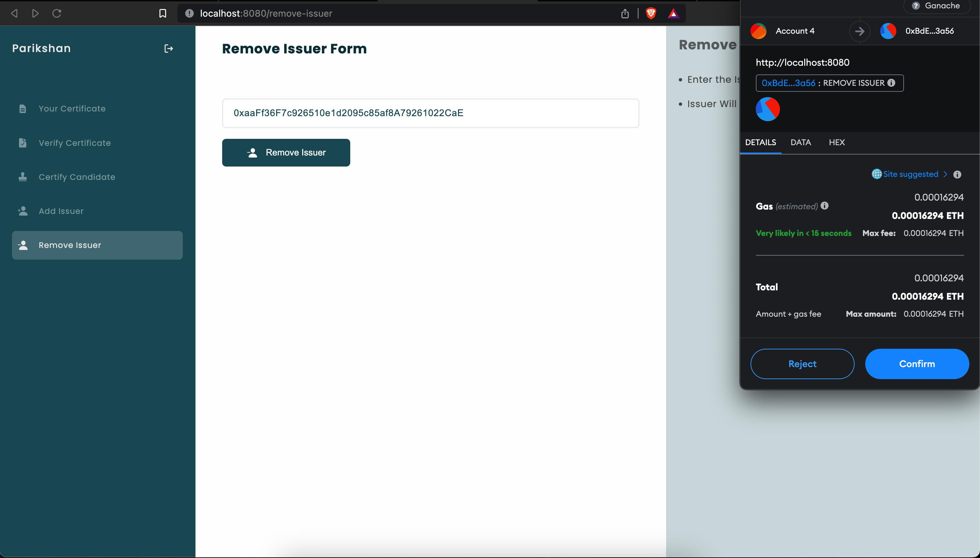Expand the HEX tab in MetaMask
Image resolution: width=980 pixels, height=558 pixels.
click(x=837, y=142)
